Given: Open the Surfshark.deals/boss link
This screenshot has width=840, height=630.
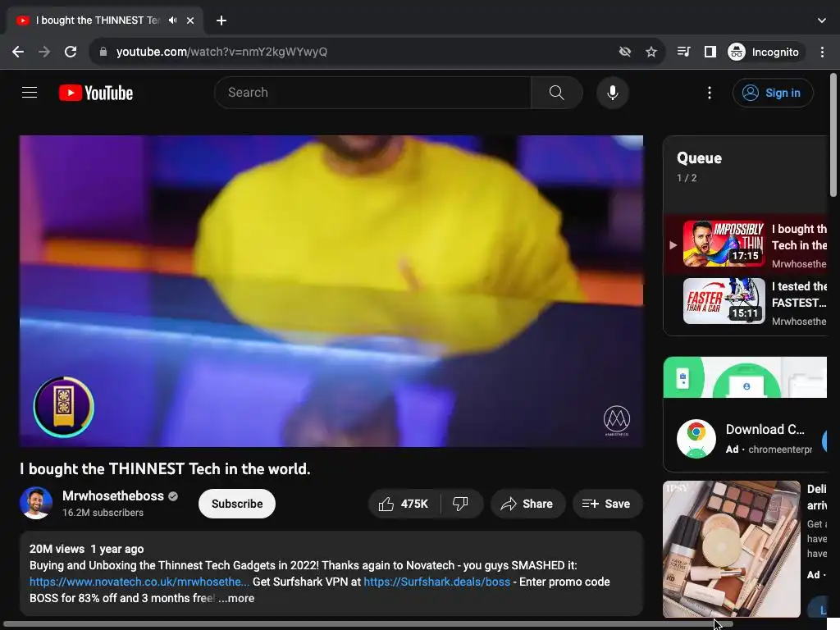Looking at the screenshot, I should [x=437, y=582].
